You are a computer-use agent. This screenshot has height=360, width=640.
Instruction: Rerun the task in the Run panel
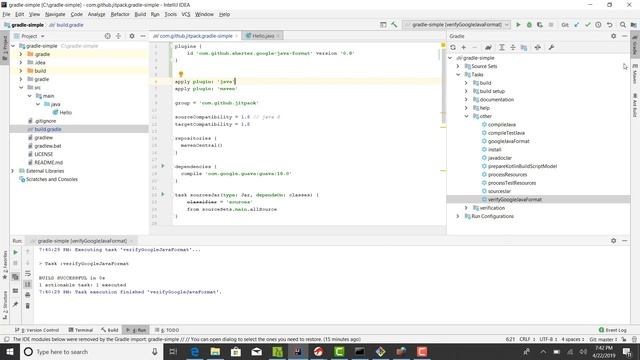16,252
